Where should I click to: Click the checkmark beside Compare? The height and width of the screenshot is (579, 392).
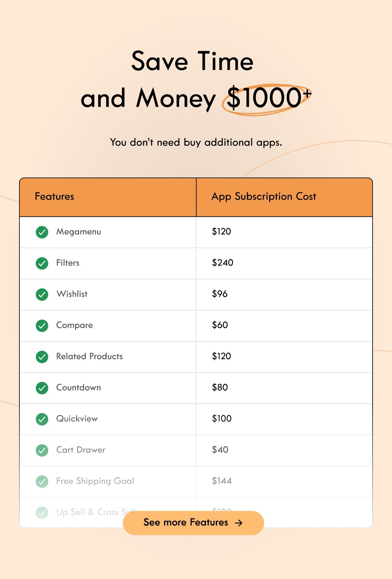(42, 325)
